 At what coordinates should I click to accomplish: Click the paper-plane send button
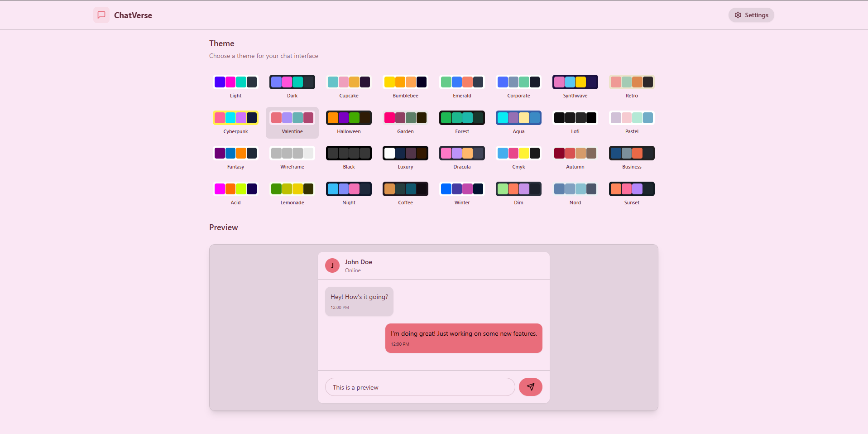tap(530, 387)
